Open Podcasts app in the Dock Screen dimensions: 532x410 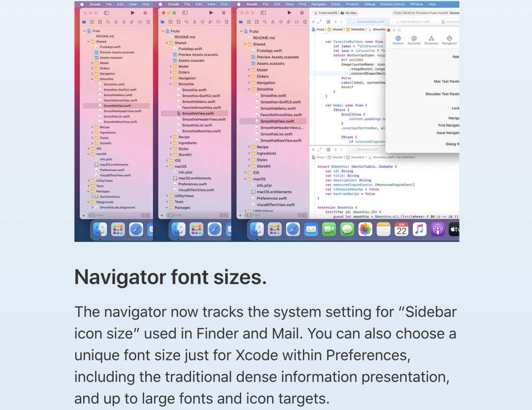pyautogui.click(x=438, y=230)
